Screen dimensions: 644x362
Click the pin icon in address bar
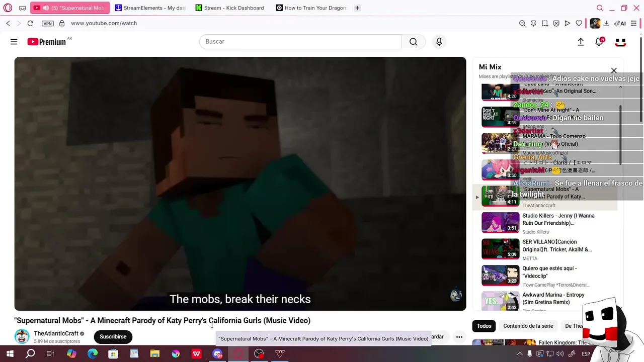click(533, 23)
